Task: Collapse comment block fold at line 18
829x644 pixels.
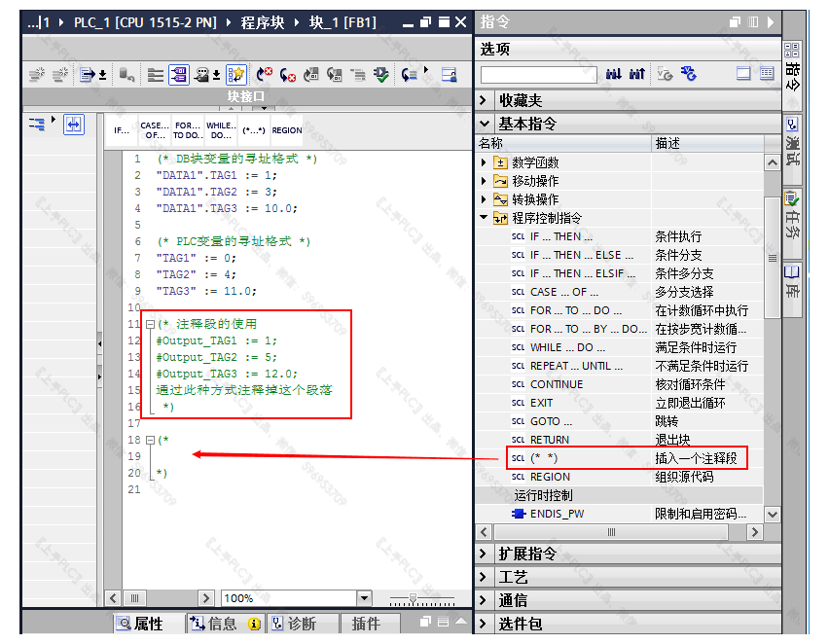Action: click(150, 440)
